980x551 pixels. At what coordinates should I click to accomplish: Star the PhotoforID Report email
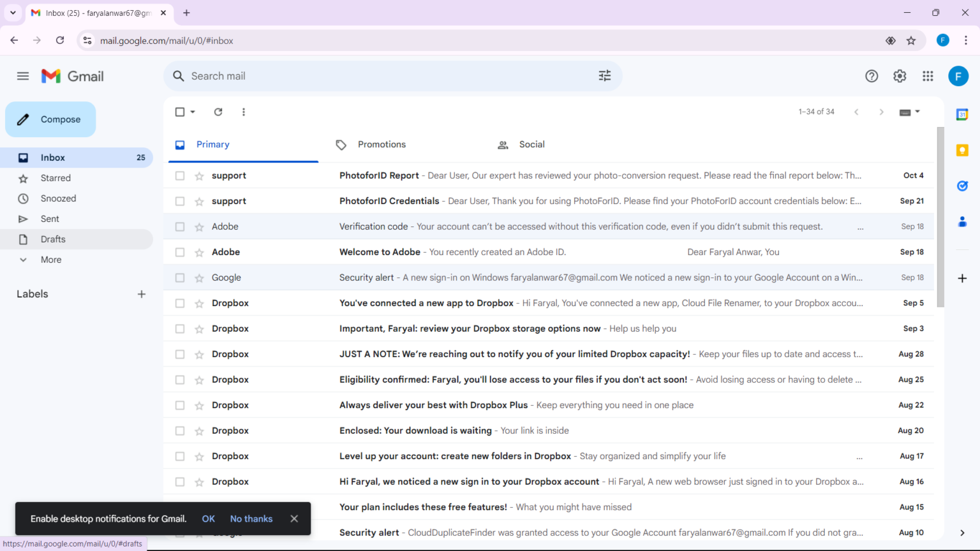click(198, 175)
